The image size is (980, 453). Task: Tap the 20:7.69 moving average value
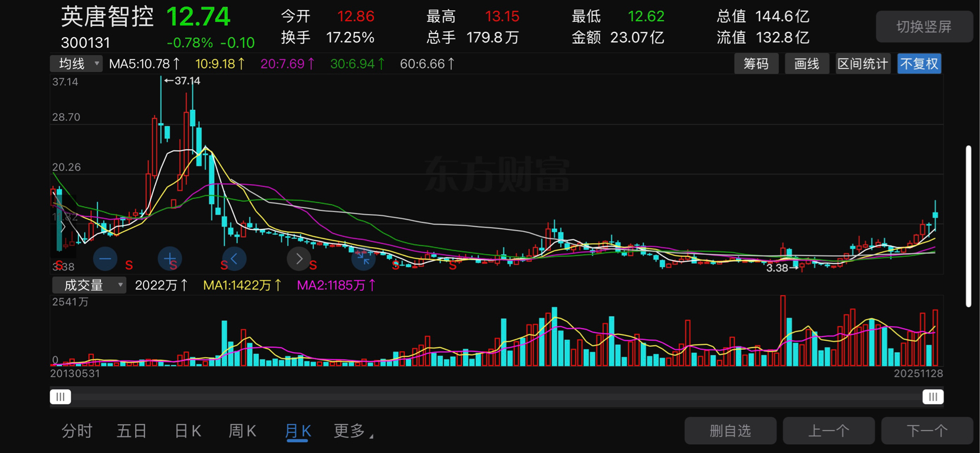pos(288,64)
